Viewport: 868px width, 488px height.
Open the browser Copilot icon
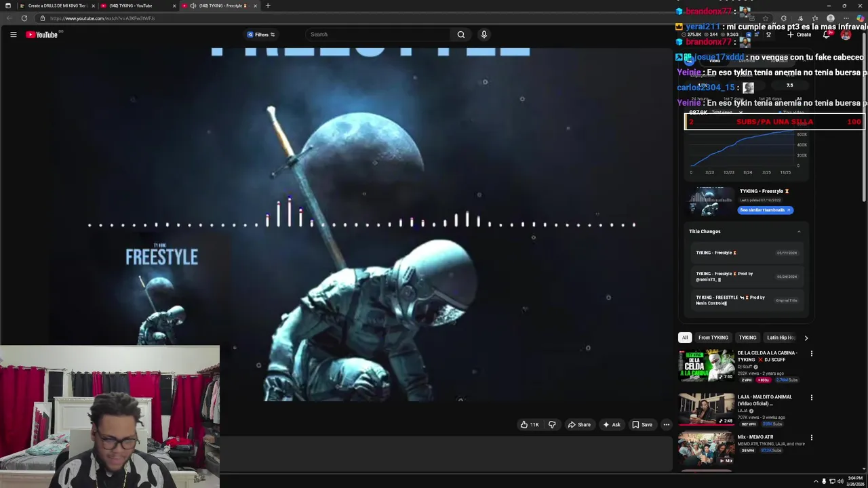(860, 18)
